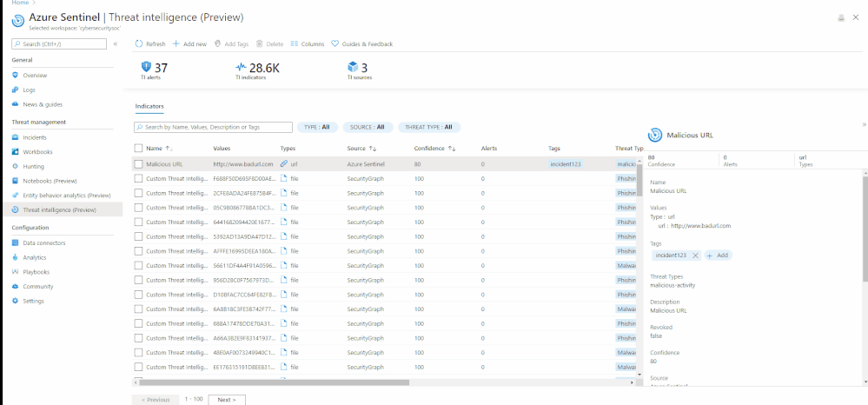This screenshot has width=868, height=405.
Task: Open the SOURCE filter dropdown
Action: point(368,128)
